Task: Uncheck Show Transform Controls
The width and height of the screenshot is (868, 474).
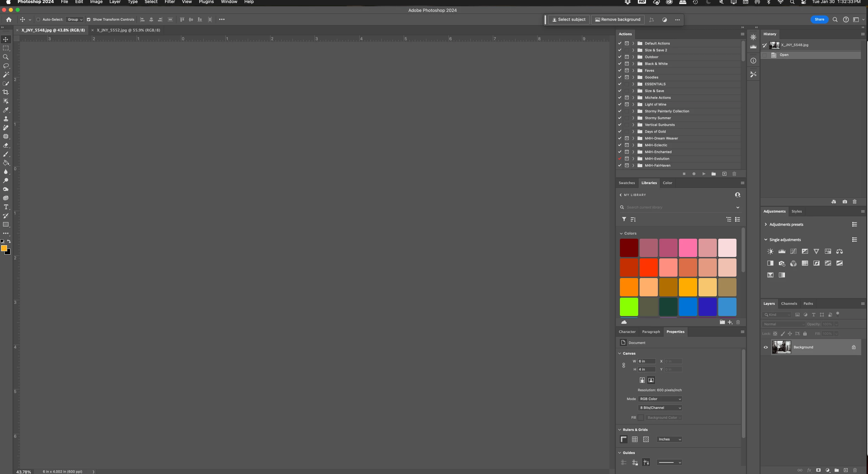Action: coord(89,20)
